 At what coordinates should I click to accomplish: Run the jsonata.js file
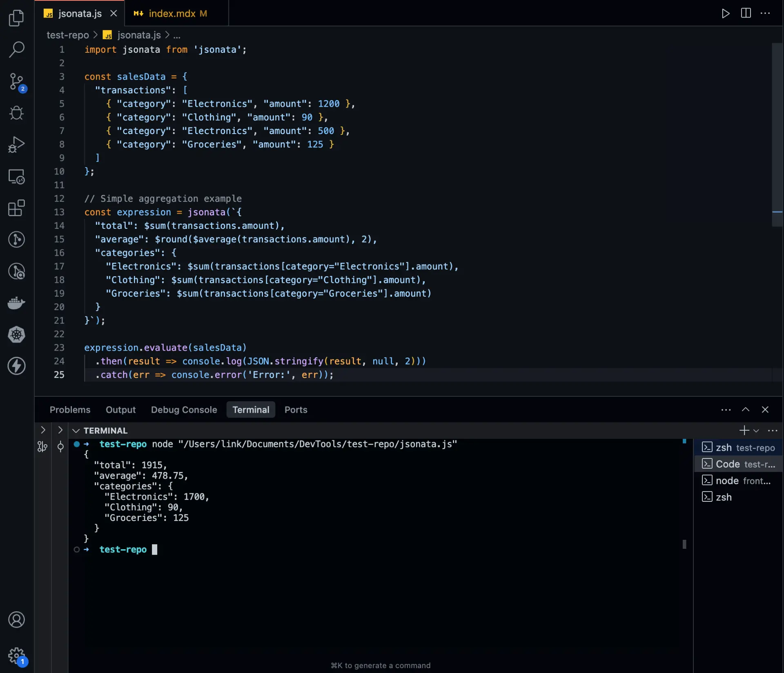point(726,13)
